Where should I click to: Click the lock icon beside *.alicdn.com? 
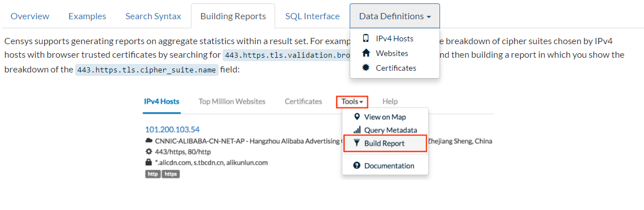click(x=149, y=162)
